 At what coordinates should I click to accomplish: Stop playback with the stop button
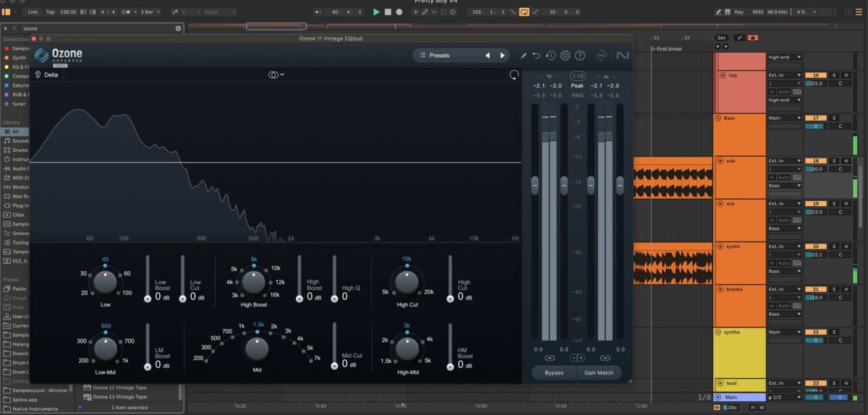click(388, 12)
